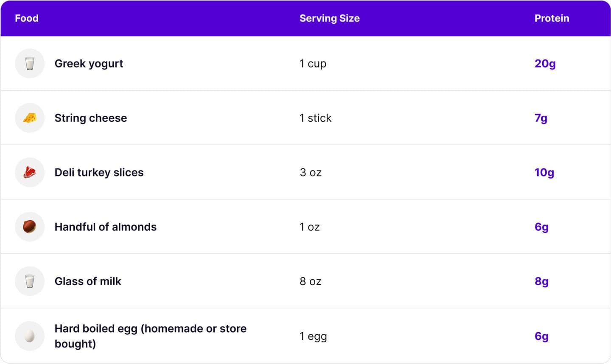Select the Serving Size column header
This screenshot has height=364, width=611.
click(x=330, y=18)
